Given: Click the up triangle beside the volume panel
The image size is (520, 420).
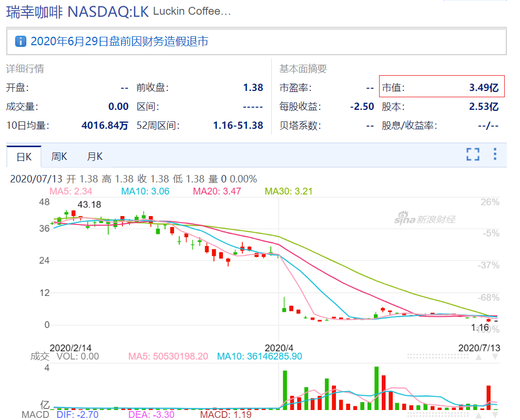Looking at the screenshot, I should 478,357.
